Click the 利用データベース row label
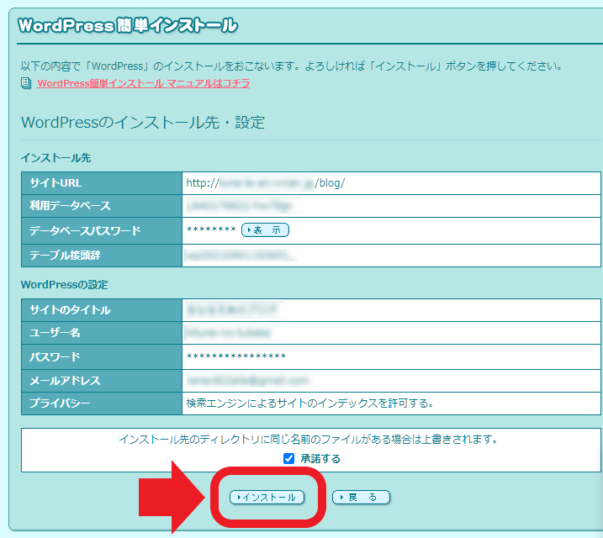The image size is (603, 538). pyautogui.click(x=70, y=206)
